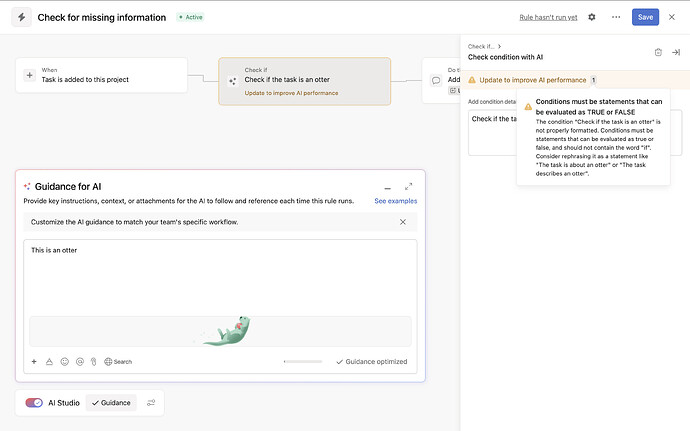Minimize the Guidance for AI panel
The image size is (690, 431).
point(387,187)
